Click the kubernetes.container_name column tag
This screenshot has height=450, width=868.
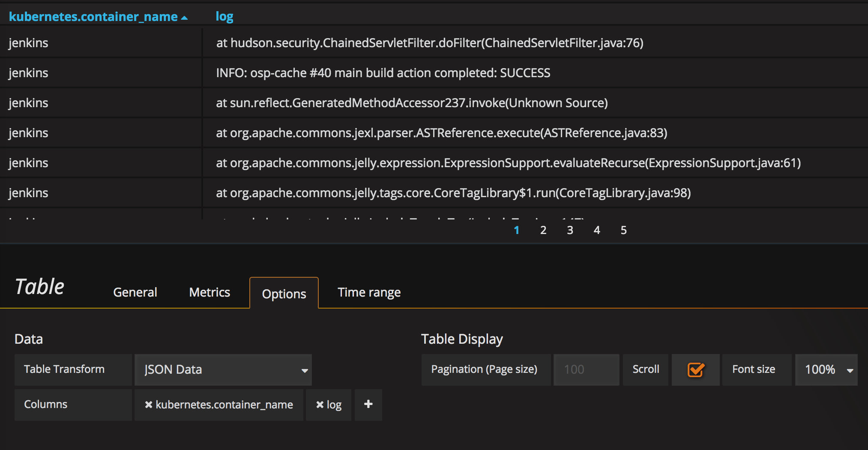(x=219, y=405)
